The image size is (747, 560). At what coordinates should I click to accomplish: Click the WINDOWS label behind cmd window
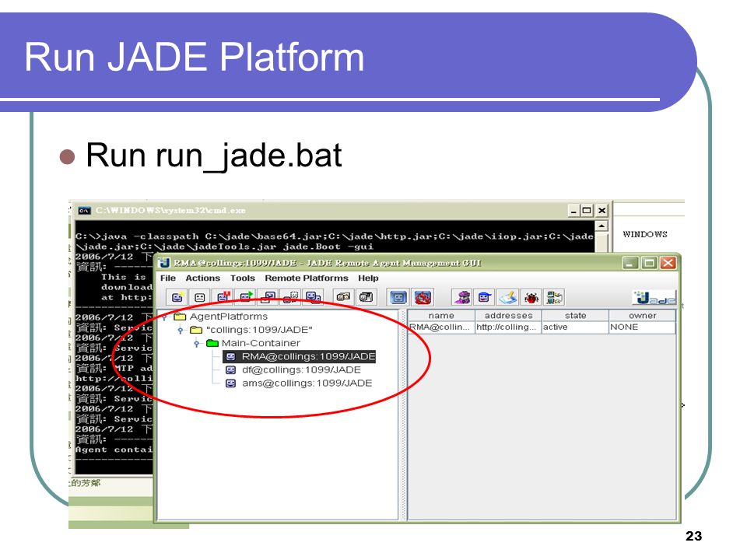(645, 234)
